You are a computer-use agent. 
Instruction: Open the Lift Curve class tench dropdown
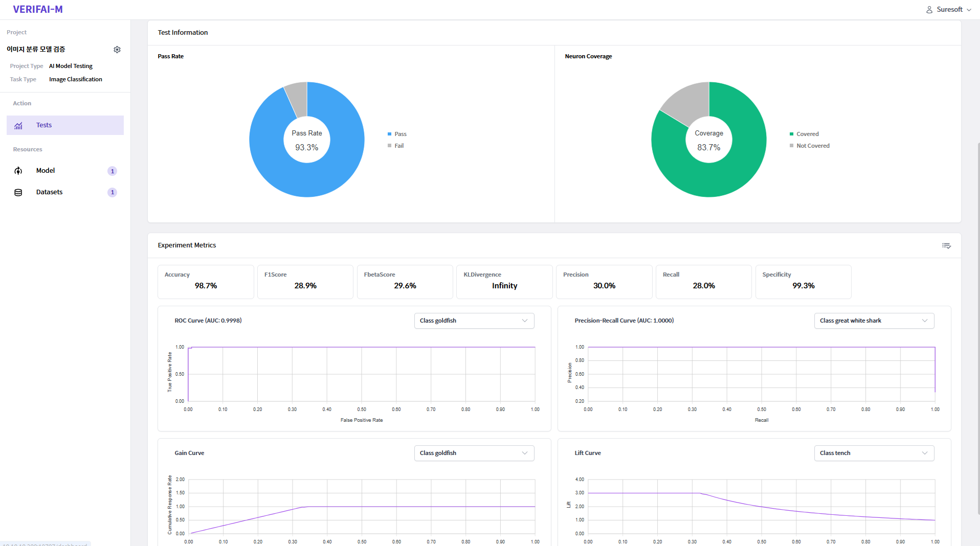click(874, 453)
